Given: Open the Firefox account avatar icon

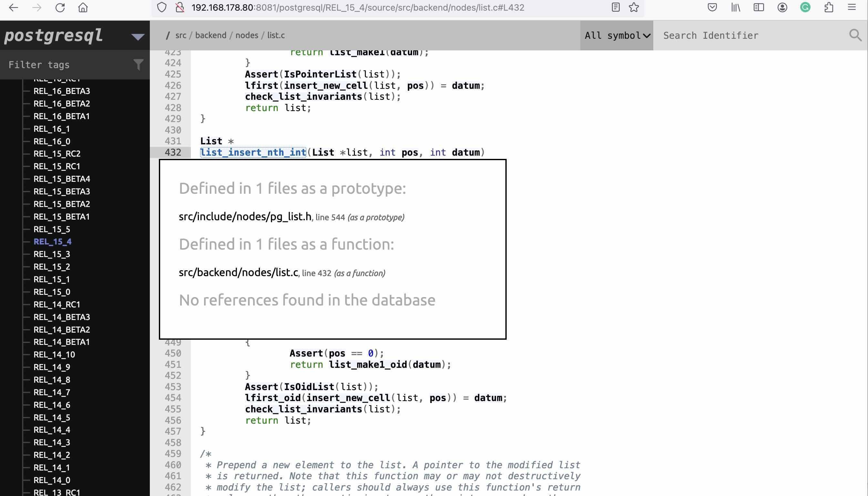Looking at the screenshot, I should [782, 7].
